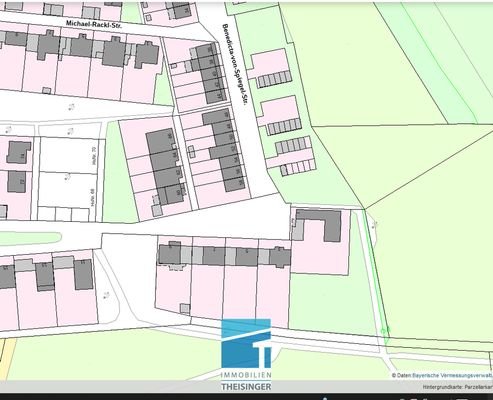Click the Hintergrundkarte Parzellarkarte caption

458,387
